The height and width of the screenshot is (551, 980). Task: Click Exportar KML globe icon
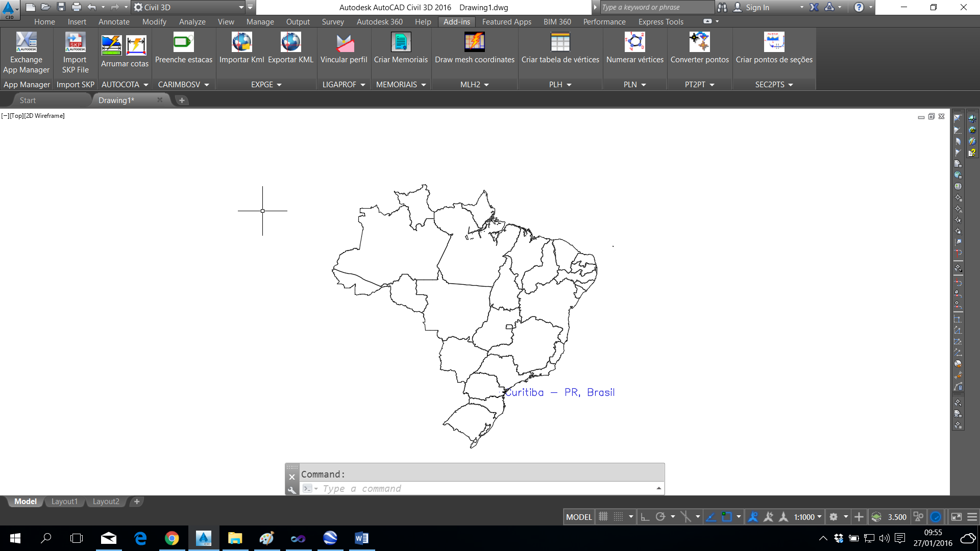290,42
